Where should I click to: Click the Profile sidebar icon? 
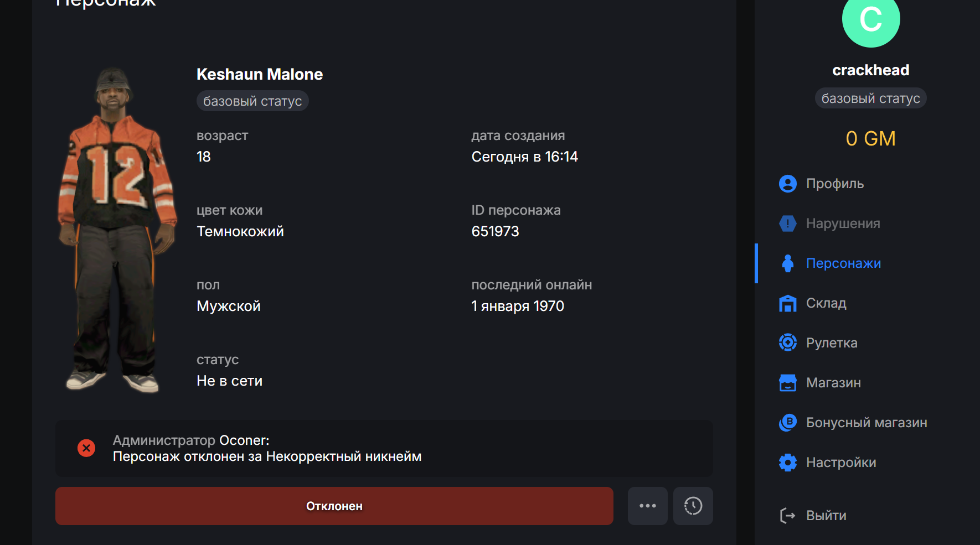tap(787, 184)
